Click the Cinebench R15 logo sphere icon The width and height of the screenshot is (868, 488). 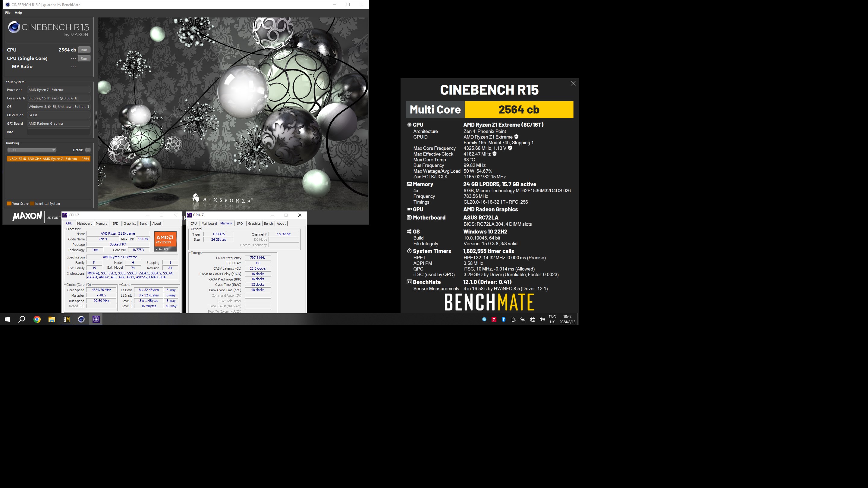[x=14, y=27]
